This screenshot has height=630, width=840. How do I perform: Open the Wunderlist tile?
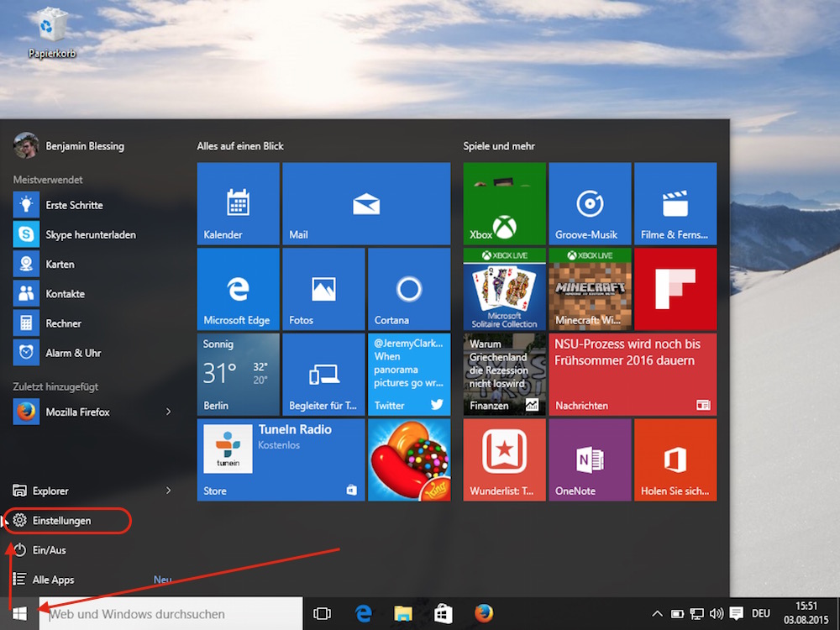click(504, 460)
